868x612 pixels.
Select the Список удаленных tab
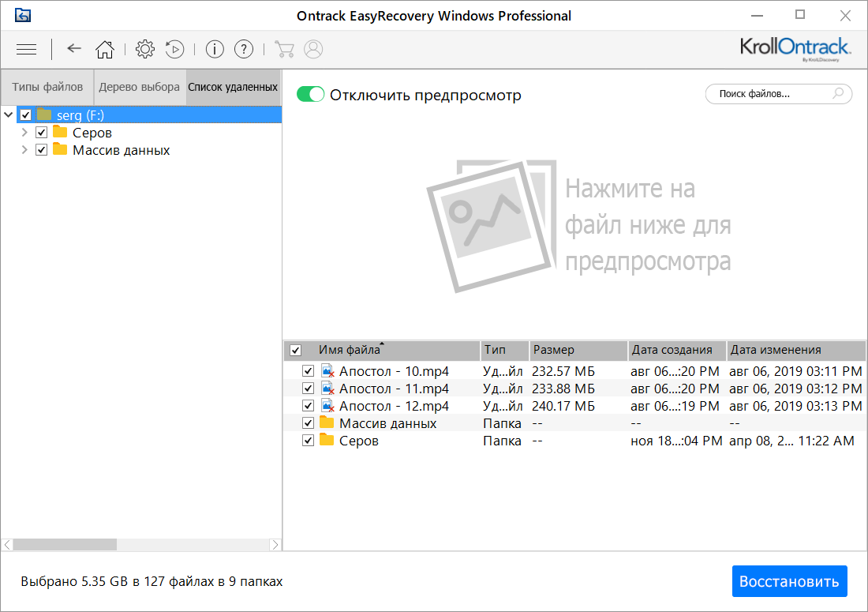point(233,87)
